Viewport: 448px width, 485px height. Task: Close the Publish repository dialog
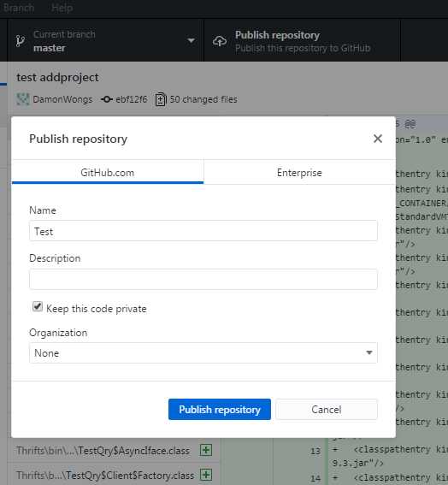[x=378, y=139]
